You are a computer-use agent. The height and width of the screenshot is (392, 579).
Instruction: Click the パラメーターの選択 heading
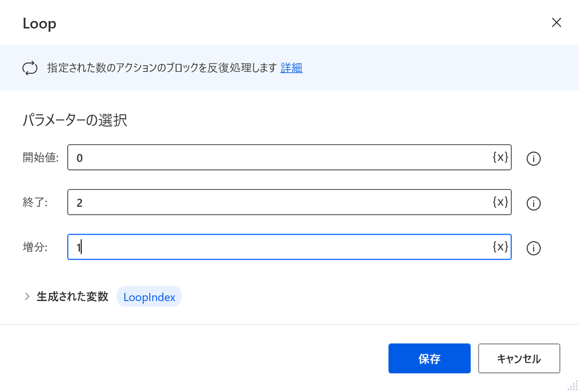[75, 120]
